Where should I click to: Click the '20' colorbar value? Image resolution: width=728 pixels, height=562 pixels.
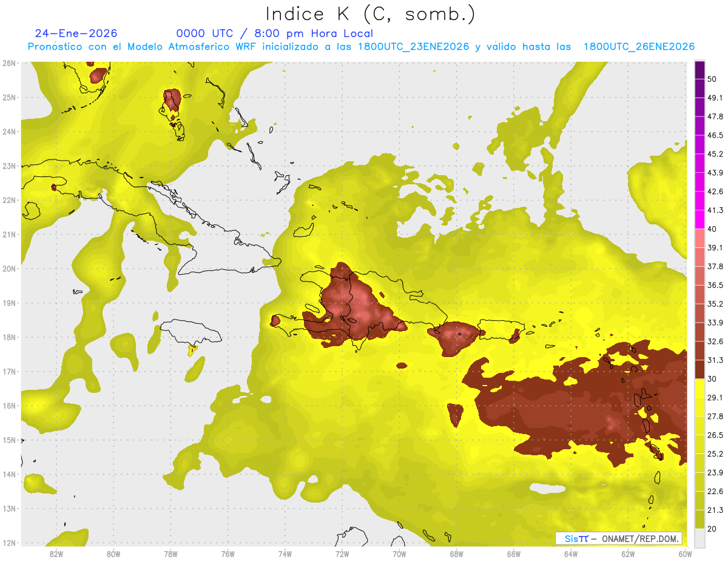712,529
